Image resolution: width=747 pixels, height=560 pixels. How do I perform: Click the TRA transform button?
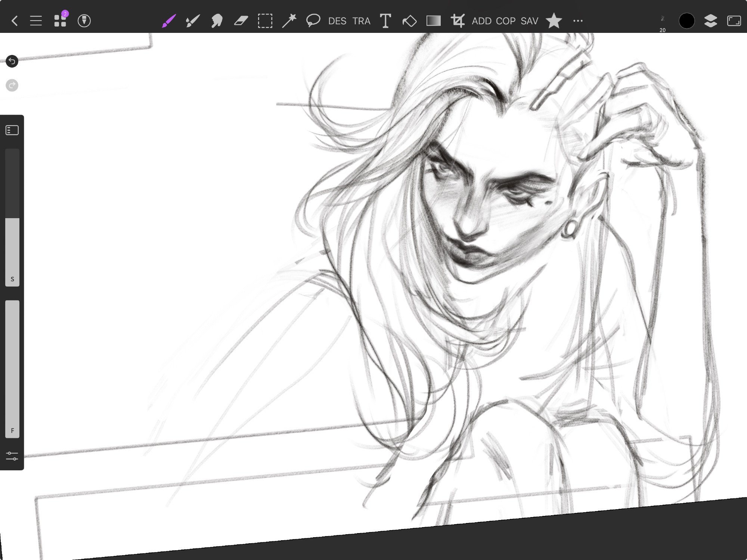361,21
